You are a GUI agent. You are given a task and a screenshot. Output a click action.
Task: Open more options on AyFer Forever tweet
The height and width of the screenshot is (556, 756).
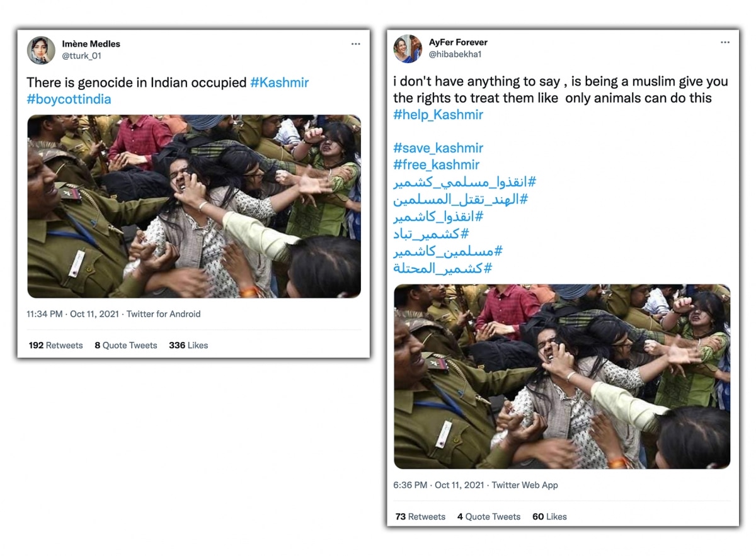[725, 43]
